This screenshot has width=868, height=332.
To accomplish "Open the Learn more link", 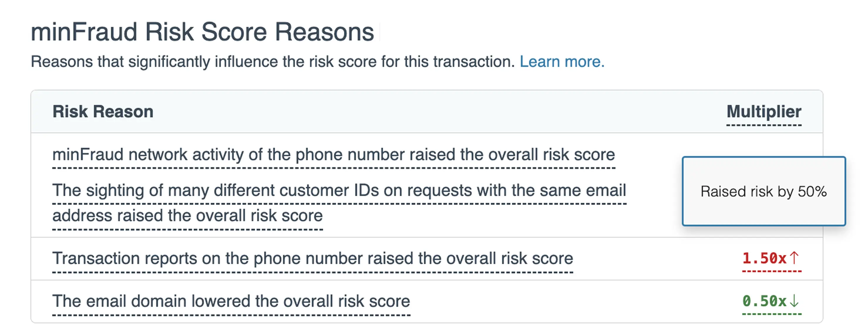I will pyautogui.click(x=562, y=62).
